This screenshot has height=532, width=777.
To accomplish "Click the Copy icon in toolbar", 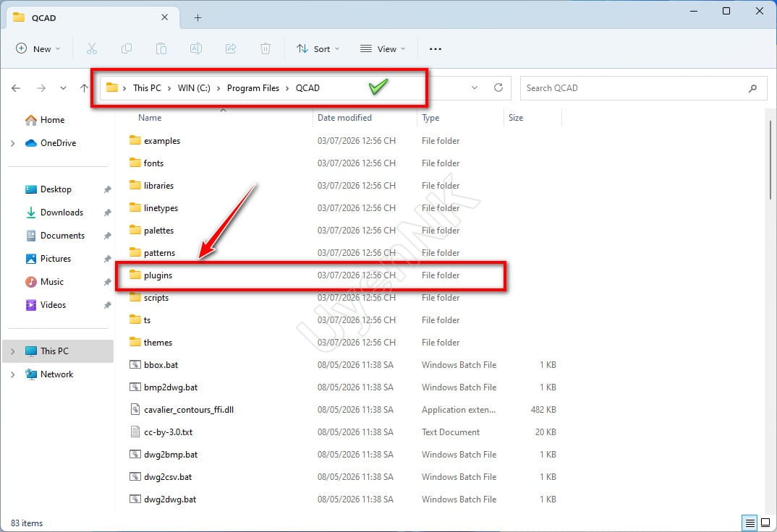I will pyautogui.click(x=127, y=48).
